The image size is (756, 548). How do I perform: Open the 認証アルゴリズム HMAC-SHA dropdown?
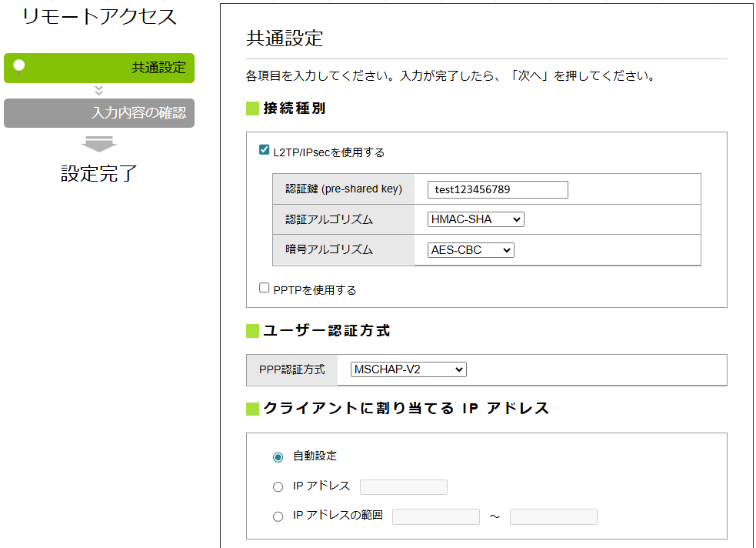pyautogui.click(x=475, y=219)
